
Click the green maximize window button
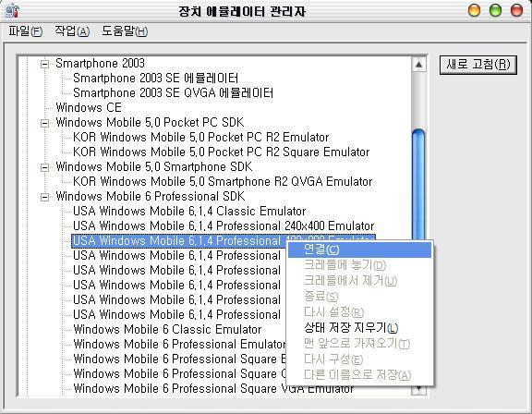(495, 10)
